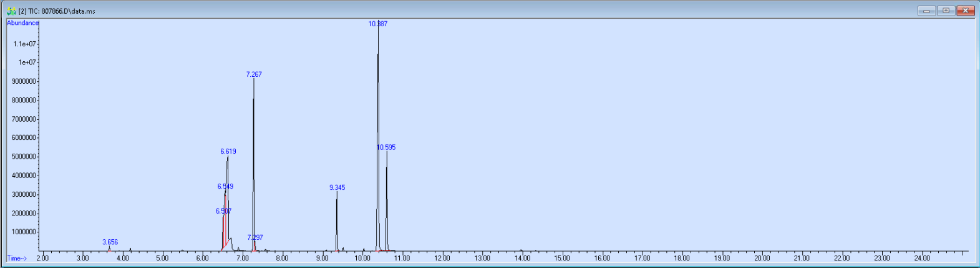Select peak label 6.619
The height and width of the screenshot is (268, 980).
coord(228,151)
